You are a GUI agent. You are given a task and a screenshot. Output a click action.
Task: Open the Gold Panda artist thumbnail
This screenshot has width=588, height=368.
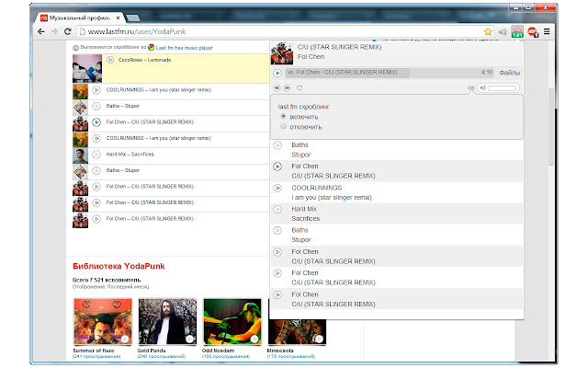167,322
